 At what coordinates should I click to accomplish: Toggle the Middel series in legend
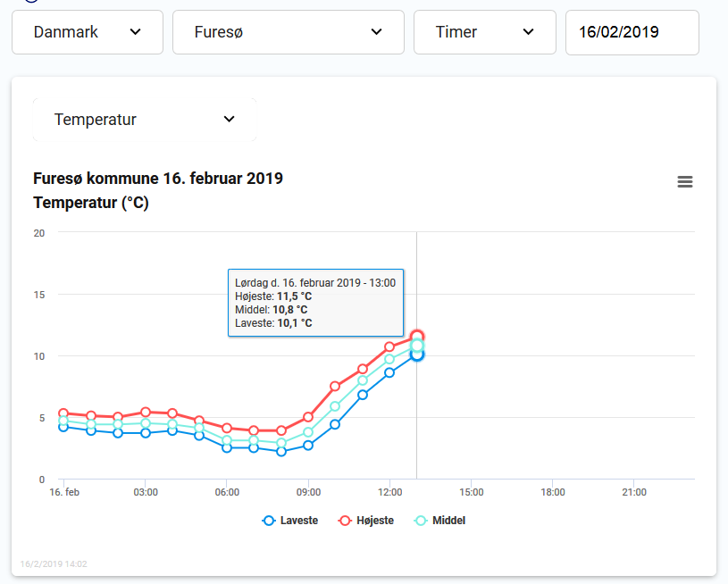click(439, 521)
